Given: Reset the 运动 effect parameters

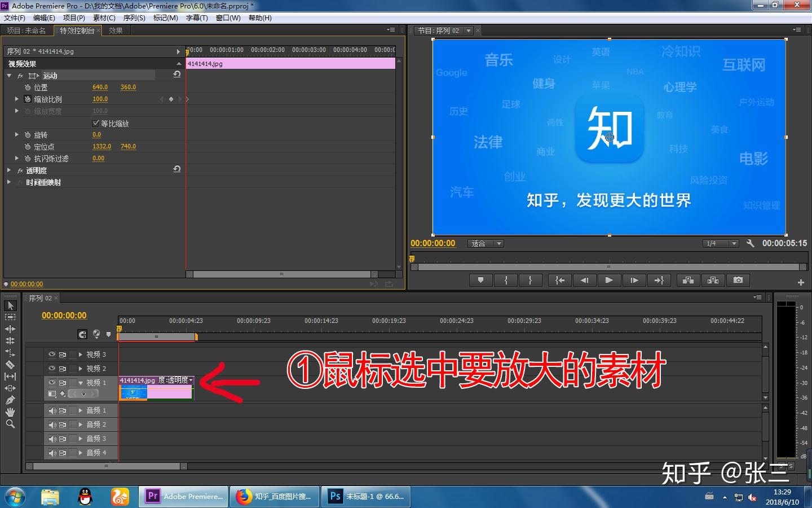Looking at the screenshot, I should [x=177, y=75].
